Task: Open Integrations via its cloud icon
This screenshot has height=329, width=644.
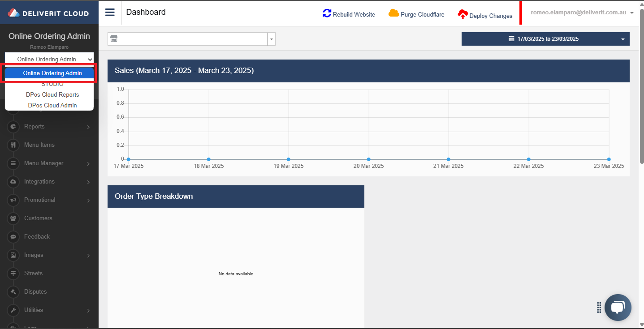Action: pyautogui.click(x=13, y=182)
